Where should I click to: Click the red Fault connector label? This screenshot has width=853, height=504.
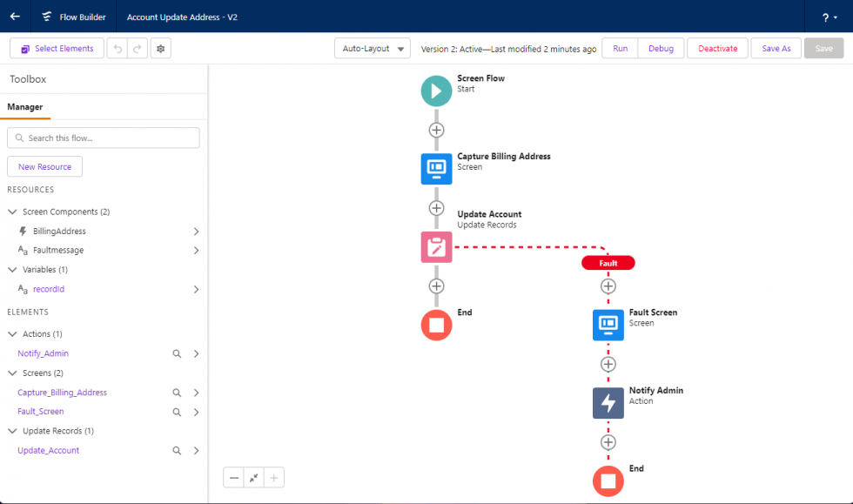(608, 263)
